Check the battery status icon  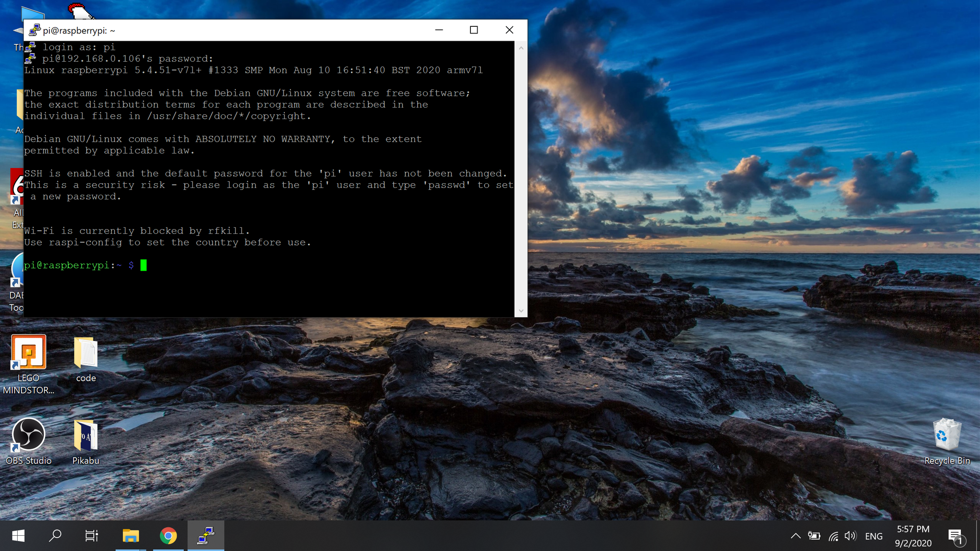coord(814,536)
